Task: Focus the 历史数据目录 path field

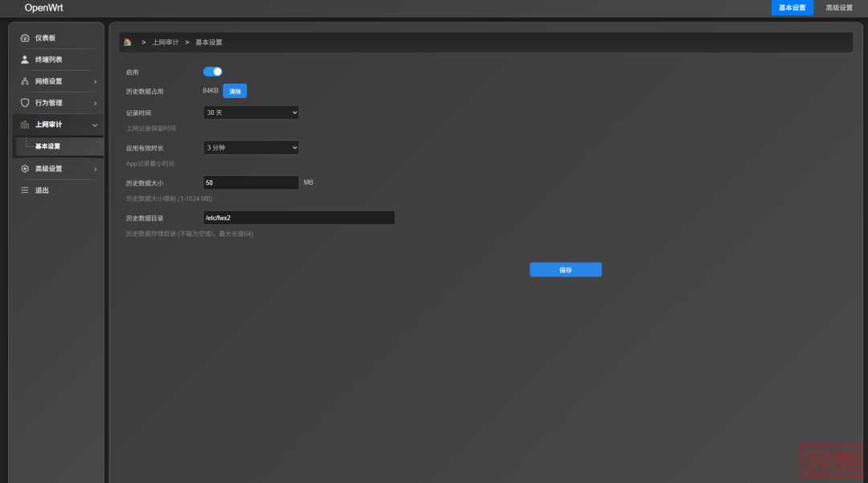Action: [x=298, y=218]
